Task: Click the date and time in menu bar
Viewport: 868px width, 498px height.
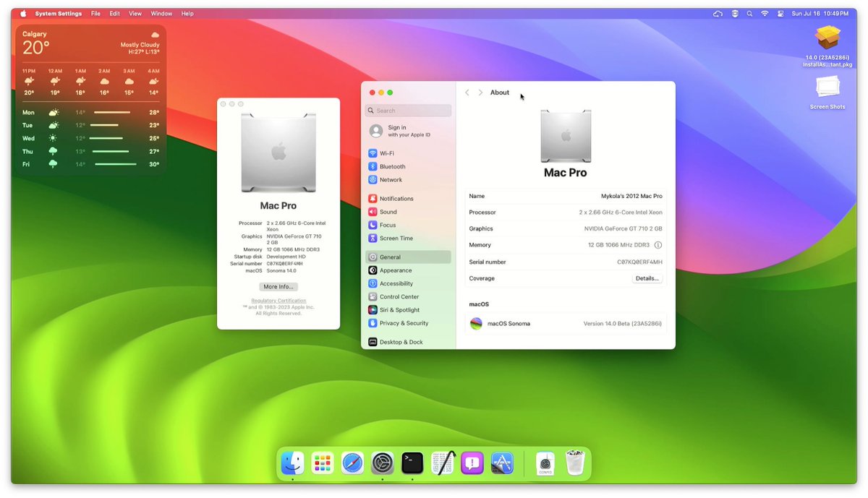Action: (820, 14)
